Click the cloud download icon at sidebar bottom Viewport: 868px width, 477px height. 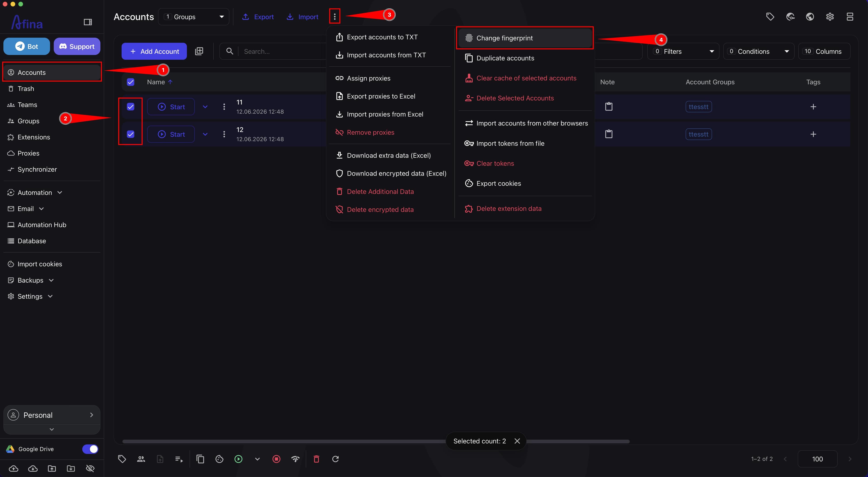coord(33,468)
